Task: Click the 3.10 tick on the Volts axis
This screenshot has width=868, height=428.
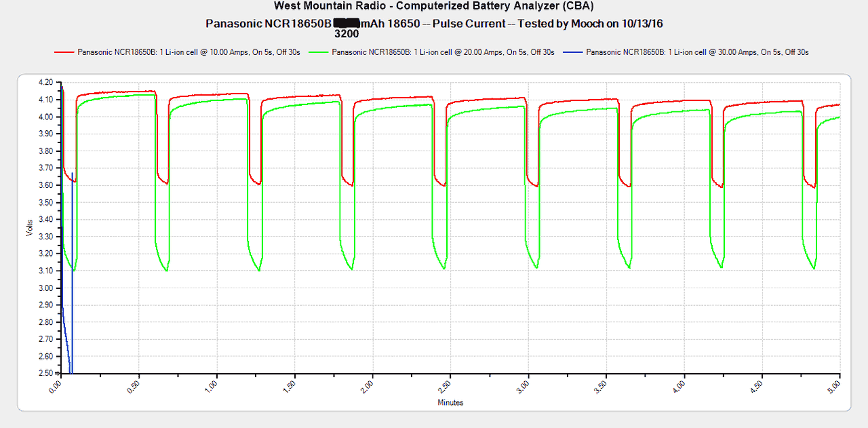Action: pyautogui.click(x=45, y=271)
